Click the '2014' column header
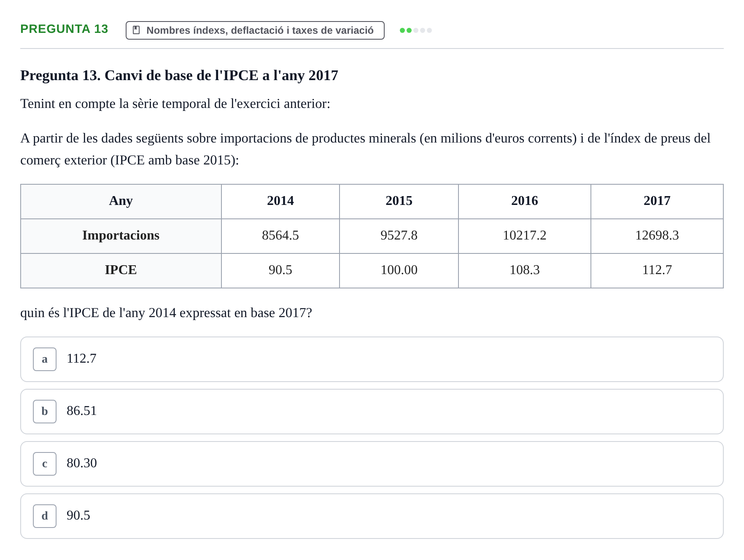The height and width of the screenshot is (560, 744). [280, 202]
